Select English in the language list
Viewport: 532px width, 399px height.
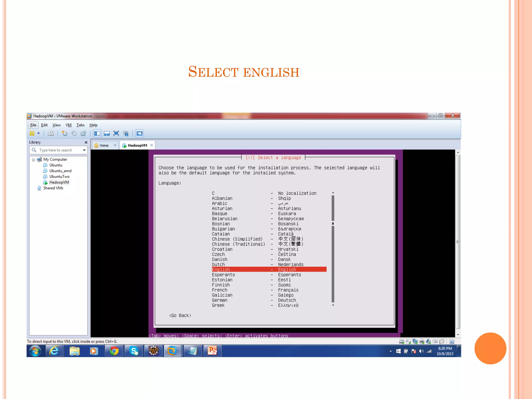[269, 270]
